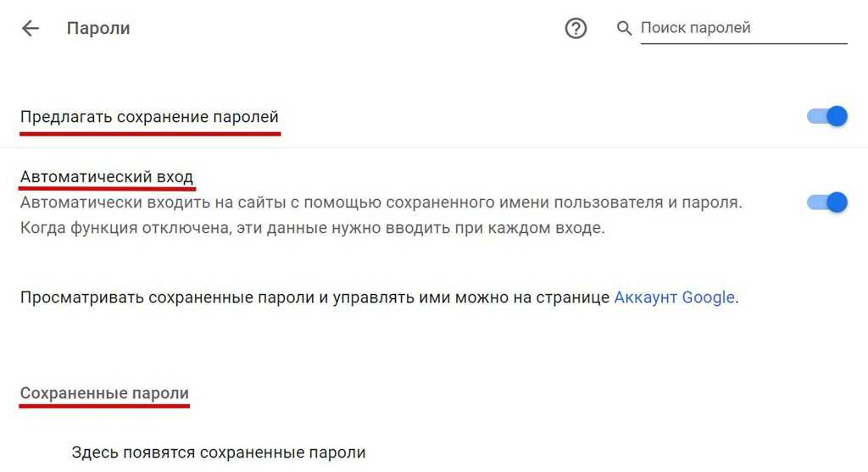Click red underline beneath 'Предлагать сохранение паролей'

click(149, 133)
